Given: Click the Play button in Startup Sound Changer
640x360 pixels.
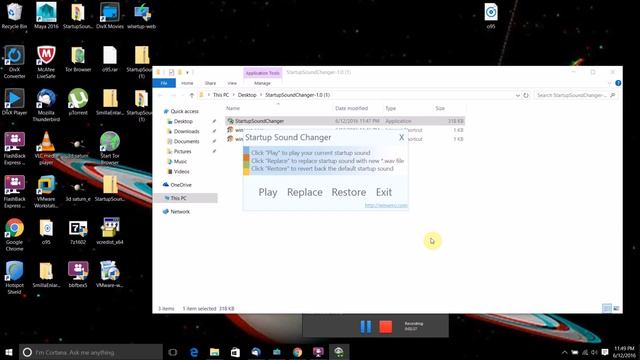Looking at the screenshot, I should (268, 192).
